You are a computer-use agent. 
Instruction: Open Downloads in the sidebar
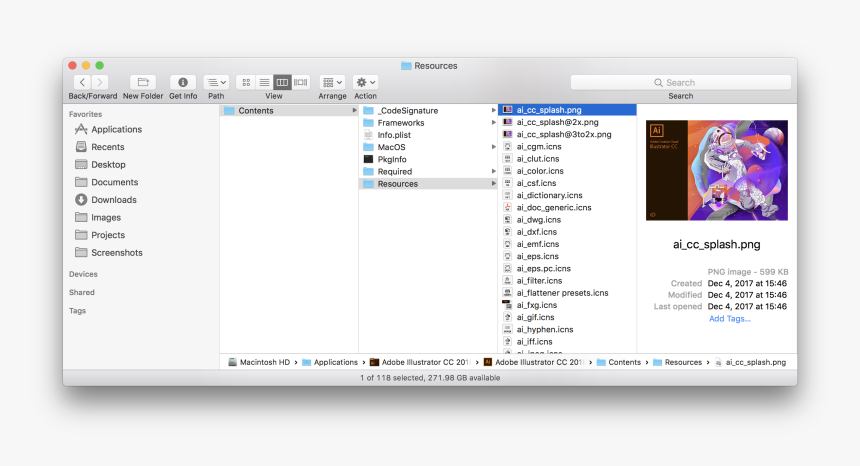coord(105,200)
